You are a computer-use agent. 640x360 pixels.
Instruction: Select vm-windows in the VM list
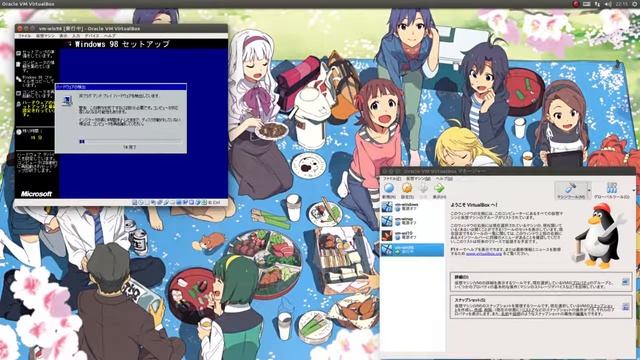click(412, 207)
